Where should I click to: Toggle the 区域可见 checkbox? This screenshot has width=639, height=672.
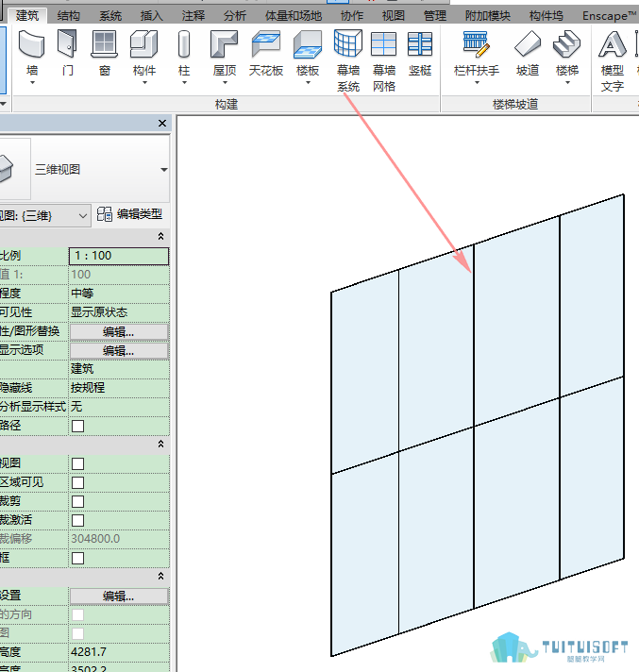78,482
